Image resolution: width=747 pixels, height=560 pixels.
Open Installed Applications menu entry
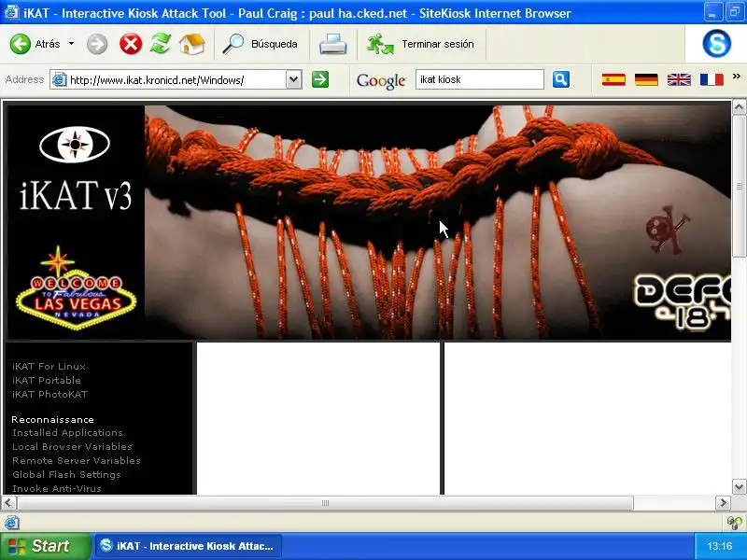click(67, 433)
